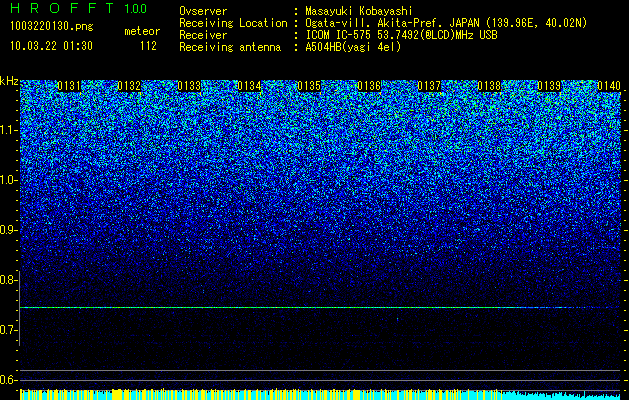Click the 0137 time marker

coord(429,86)
